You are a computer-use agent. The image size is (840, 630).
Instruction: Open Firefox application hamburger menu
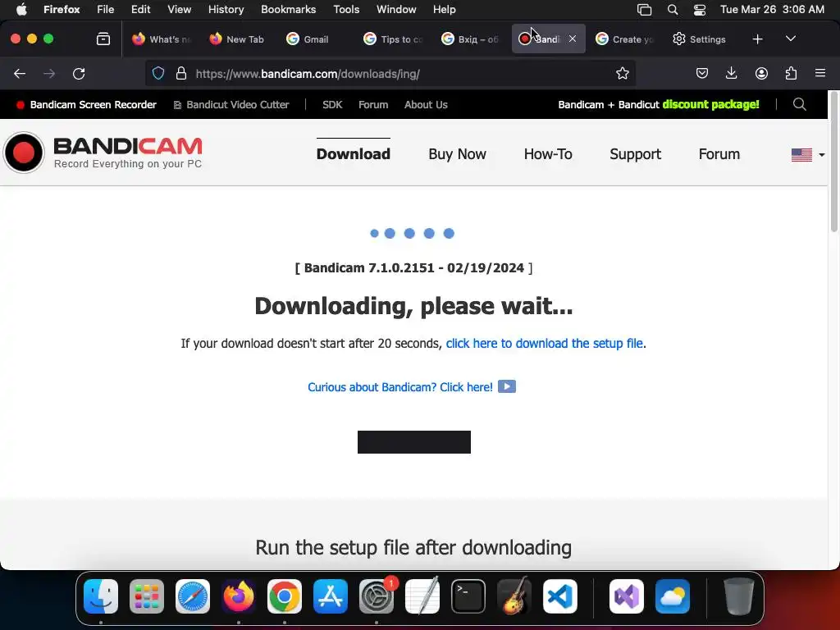820,73
